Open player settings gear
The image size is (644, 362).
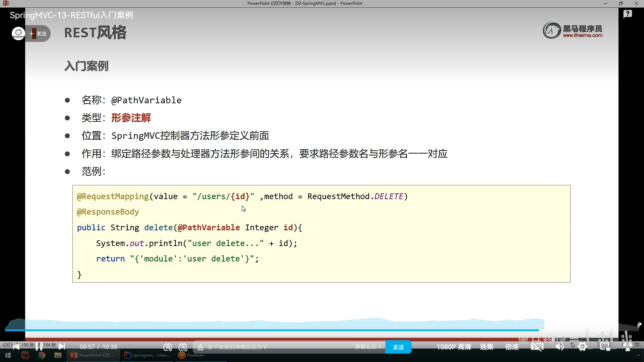pos(583,347)
